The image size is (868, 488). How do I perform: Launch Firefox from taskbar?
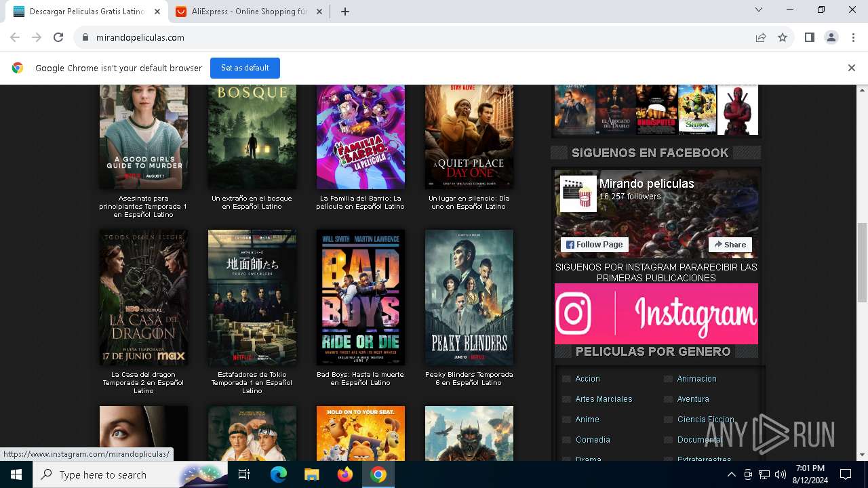pos(344,474)
